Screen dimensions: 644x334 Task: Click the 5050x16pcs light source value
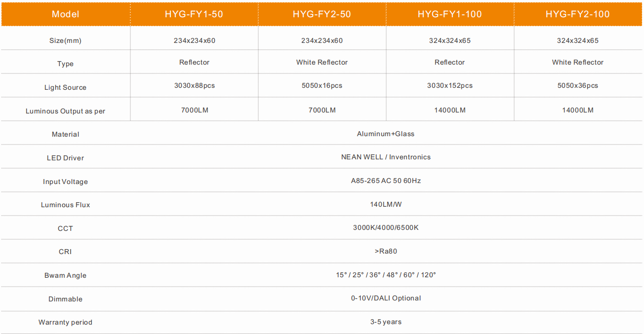(322, 85)
